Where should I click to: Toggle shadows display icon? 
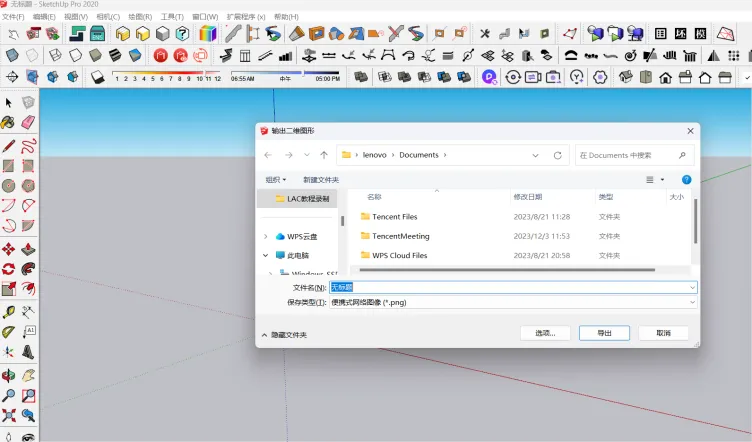[x=97, y=77]
